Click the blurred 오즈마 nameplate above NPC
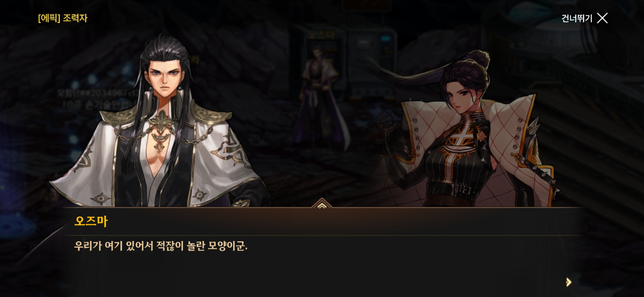The height and width of the screenshot is (297, 644). tap(321, 35)
